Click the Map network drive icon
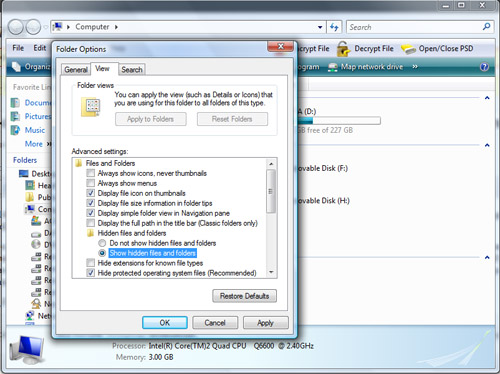Viewport: 500px width, 374px height. point(332,67)
